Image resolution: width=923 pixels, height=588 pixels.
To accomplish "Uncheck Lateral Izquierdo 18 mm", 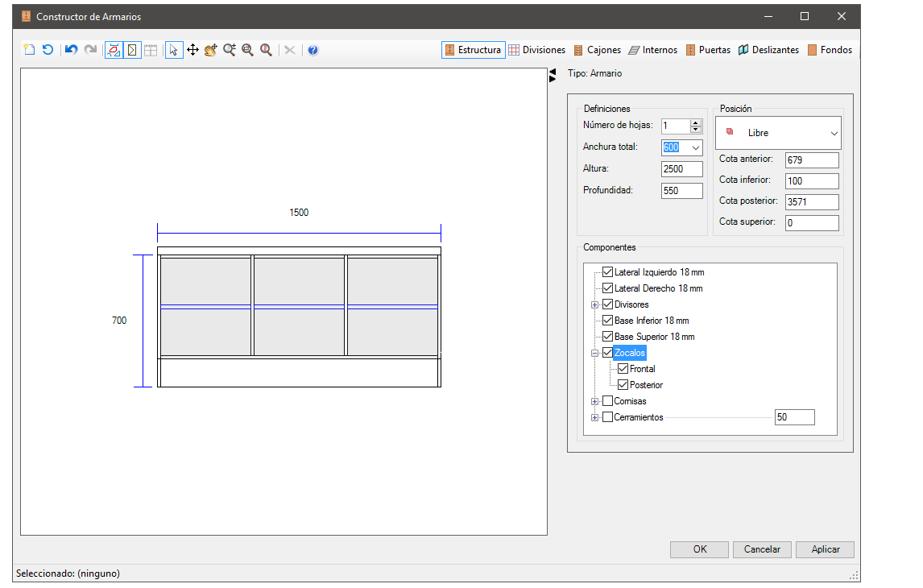I will tap(608, 272).
